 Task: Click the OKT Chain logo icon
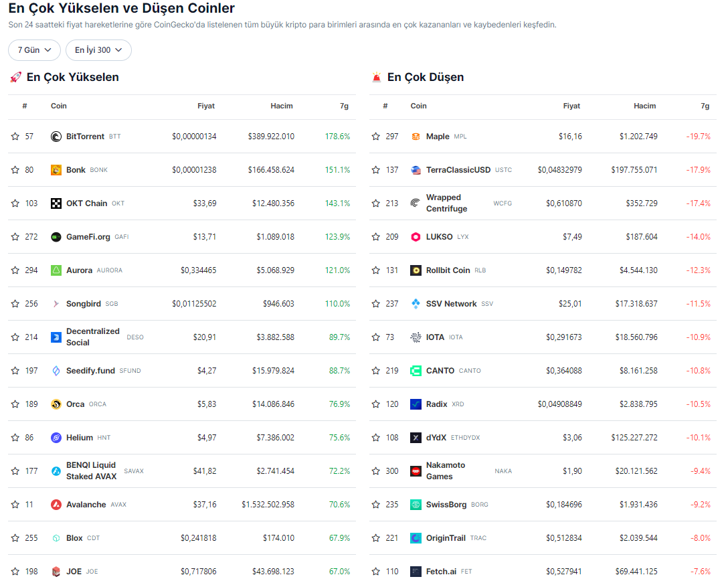pos(56,203)
